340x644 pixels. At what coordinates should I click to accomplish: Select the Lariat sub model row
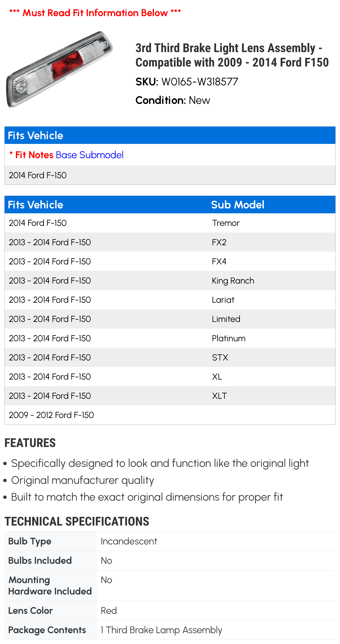pyautogui.click(x=170, y=300)
